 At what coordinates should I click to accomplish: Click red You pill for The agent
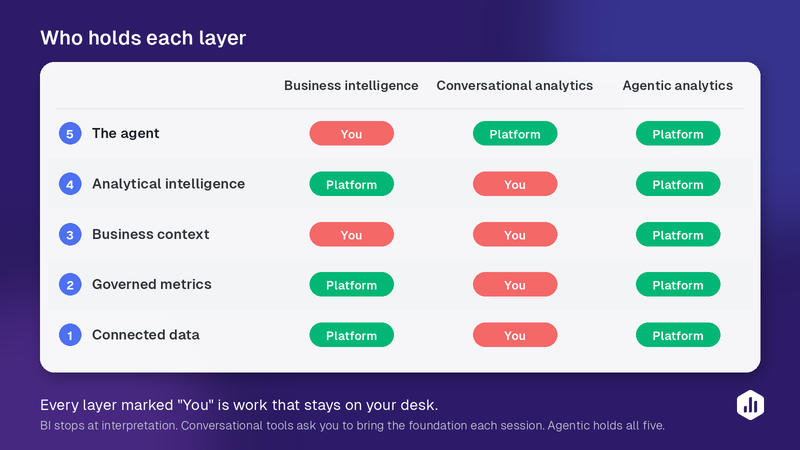(x=352, y=134)
